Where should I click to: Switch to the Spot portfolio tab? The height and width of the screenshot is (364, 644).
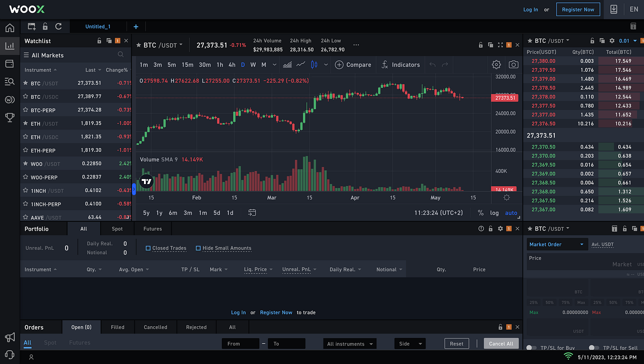pos(117,229)
